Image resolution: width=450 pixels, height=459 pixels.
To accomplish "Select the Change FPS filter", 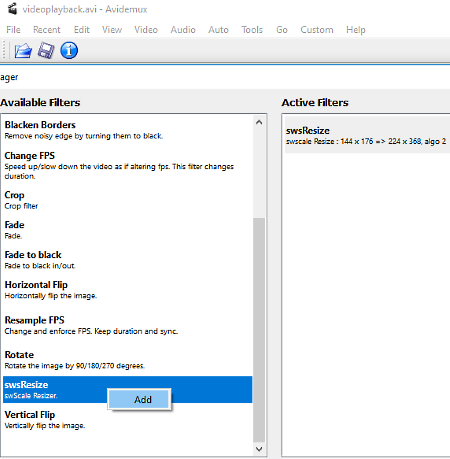I will (127, 165).
